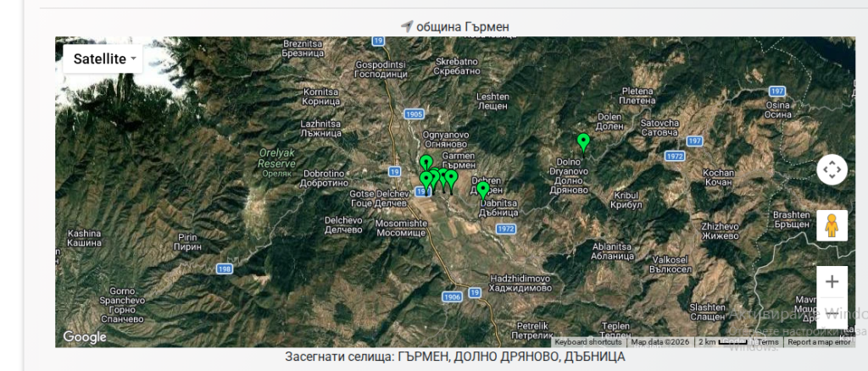The image size is (868, 371).
Task: Click the 198 road shield
Action: coord(224,269)
